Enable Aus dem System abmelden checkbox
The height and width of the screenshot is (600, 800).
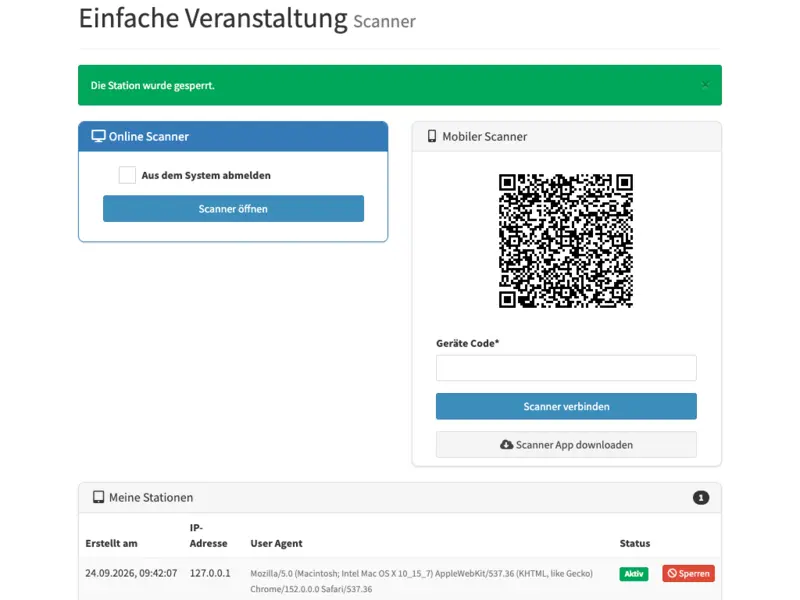point(127,174)
